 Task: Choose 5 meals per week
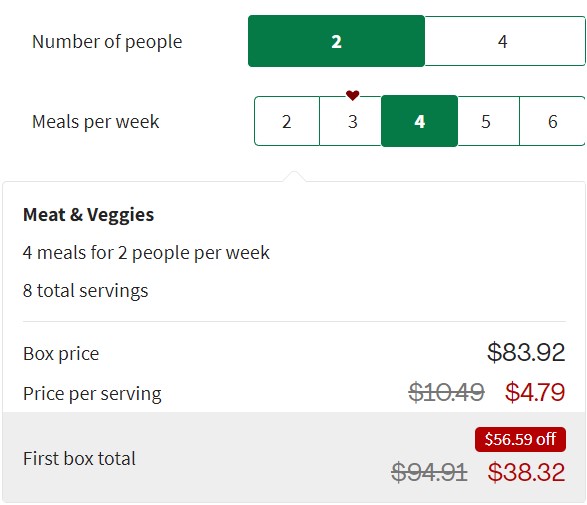coord(486,121)
